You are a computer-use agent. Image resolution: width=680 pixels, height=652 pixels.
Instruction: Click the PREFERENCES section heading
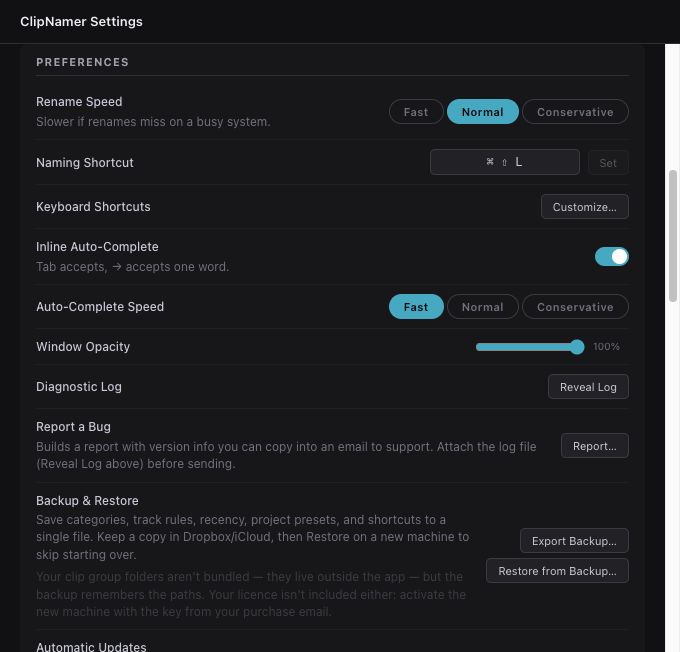pyautogui.click(x=82, y=62)
